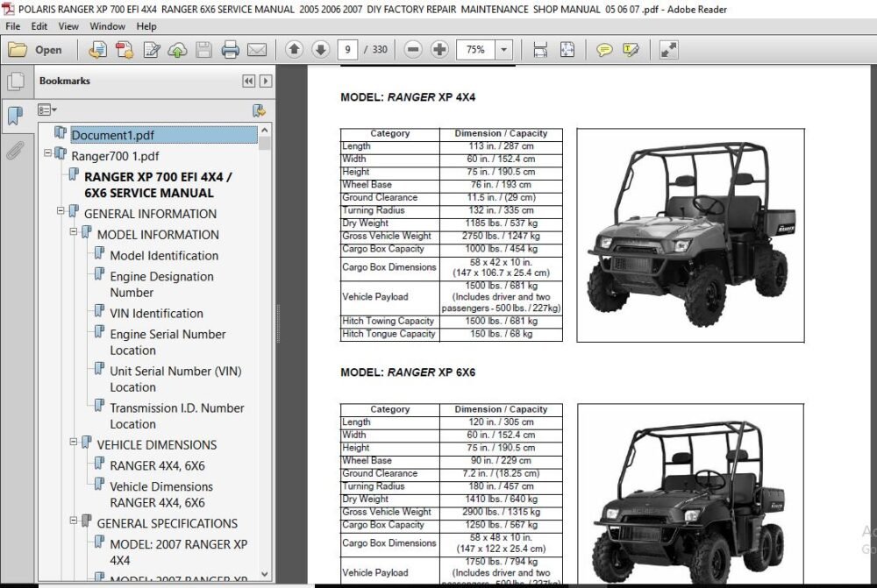This screenshot has height=588, width=877.
Task: Expand the bookmarks pane arrow
Action: [x=266, y=81]
